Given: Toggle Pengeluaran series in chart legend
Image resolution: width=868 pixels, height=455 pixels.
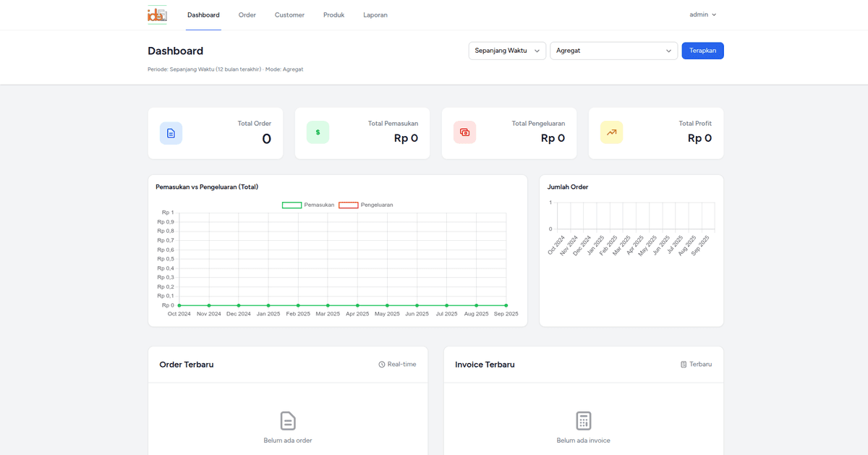Looking at the screenshot, I should [366, 205].
